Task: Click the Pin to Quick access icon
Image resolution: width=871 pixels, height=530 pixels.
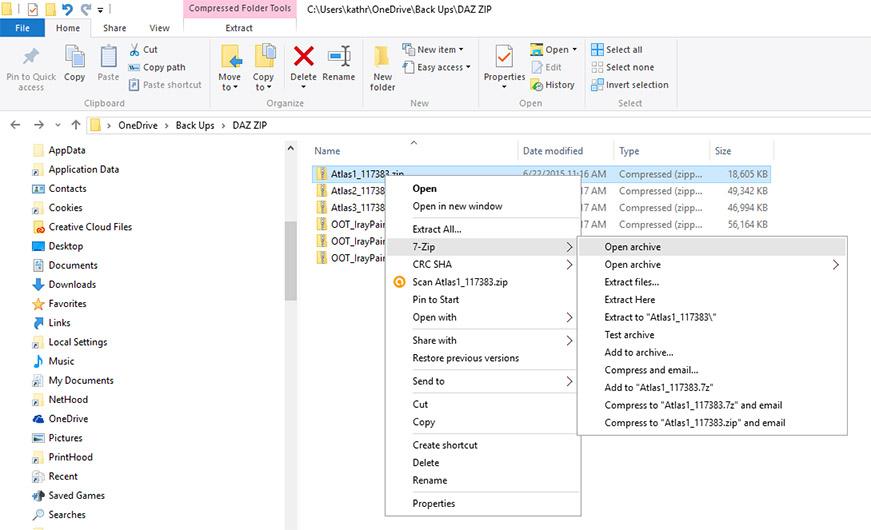Action: (31, 56)
